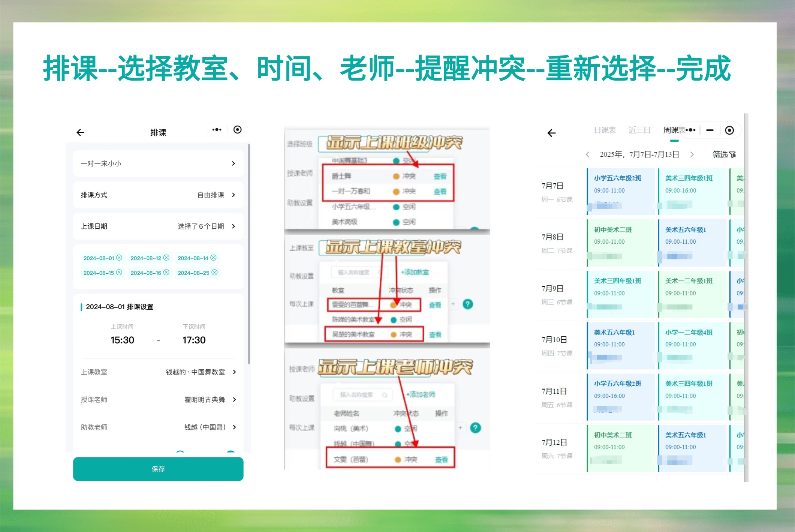795x532 pixels.
Task: Open 7月10日 美术五六年级1 card
Action: pyautogui.click(x=621, y=346)
